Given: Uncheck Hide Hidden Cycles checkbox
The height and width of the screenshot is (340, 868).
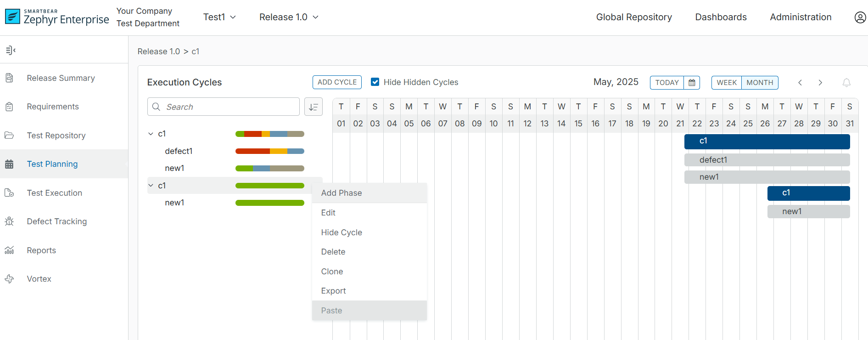Looking at the screenshot, I should point(375,82).
